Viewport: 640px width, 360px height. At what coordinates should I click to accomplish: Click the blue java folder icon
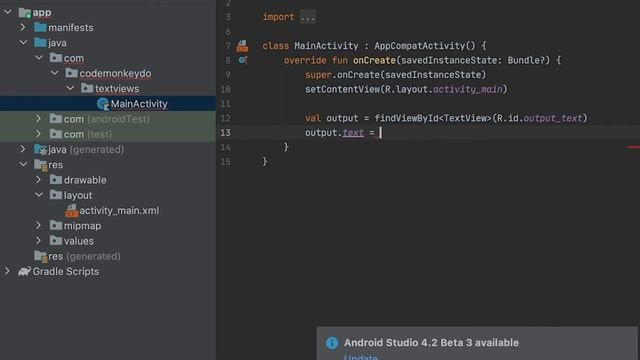(x=40, y=42)
